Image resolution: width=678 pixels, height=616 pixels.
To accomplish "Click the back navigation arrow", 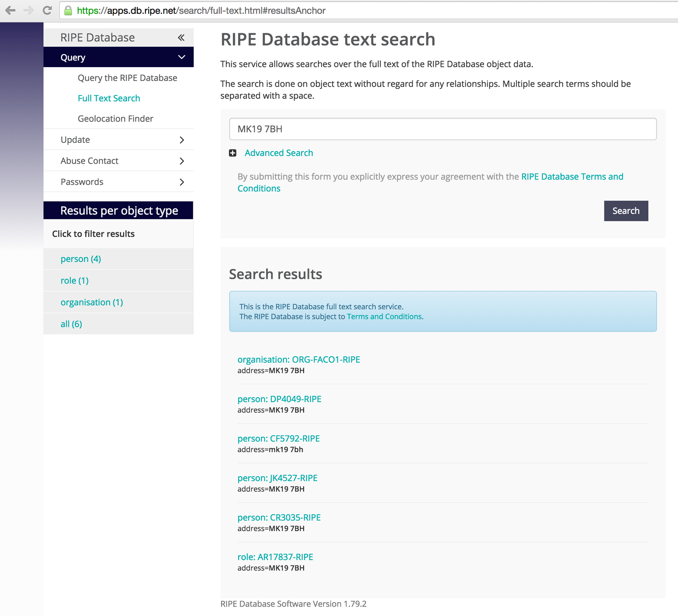I will [x=10, y=10].
